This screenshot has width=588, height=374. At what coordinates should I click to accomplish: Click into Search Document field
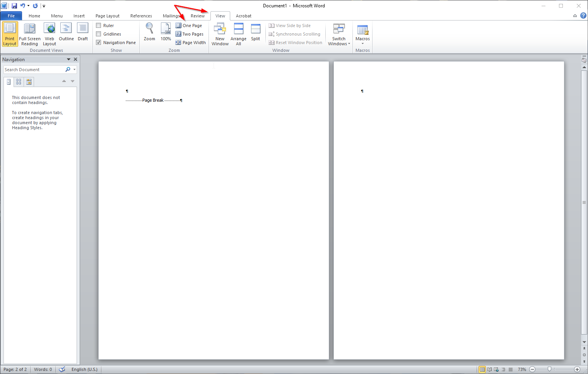pyautogui.click(x=34, y=70)
